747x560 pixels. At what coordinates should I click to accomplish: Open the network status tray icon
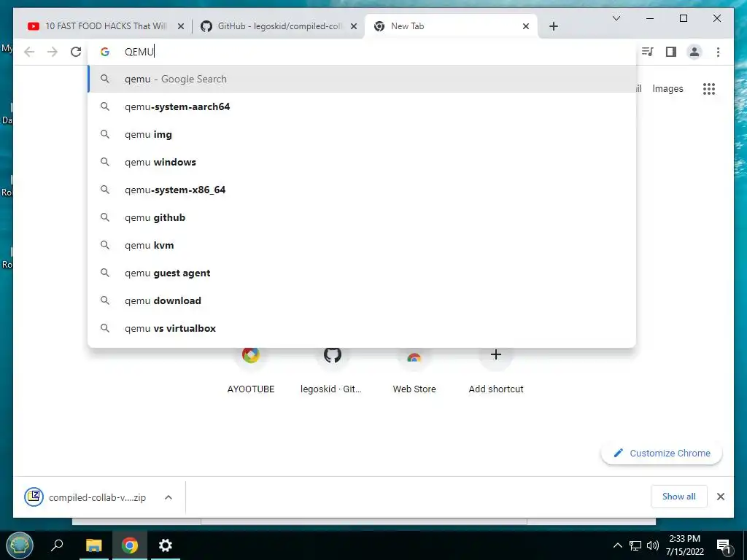coord(635,545)
